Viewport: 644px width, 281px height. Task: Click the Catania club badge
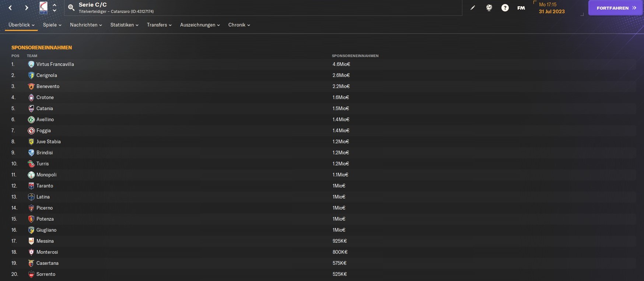coord(31,108)
